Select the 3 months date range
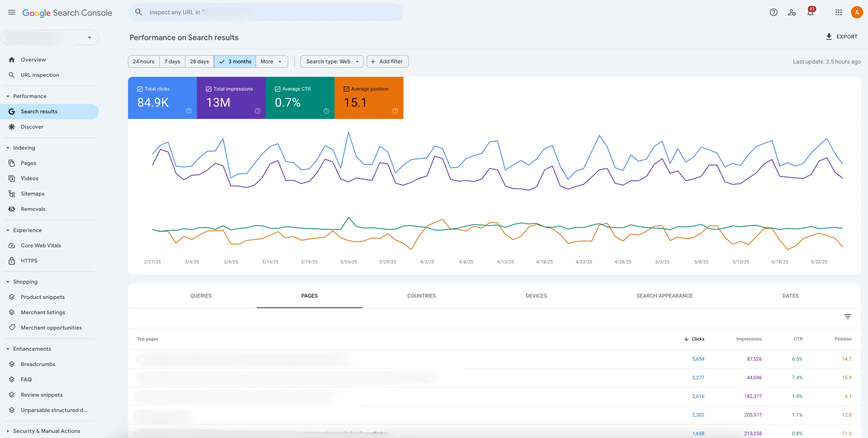The image size is (868, 438). 235,61
